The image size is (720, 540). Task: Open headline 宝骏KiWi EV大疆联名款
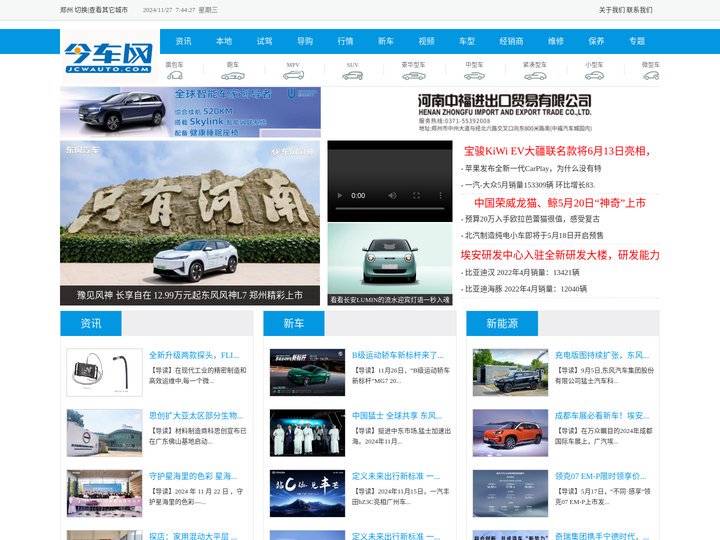557,151
